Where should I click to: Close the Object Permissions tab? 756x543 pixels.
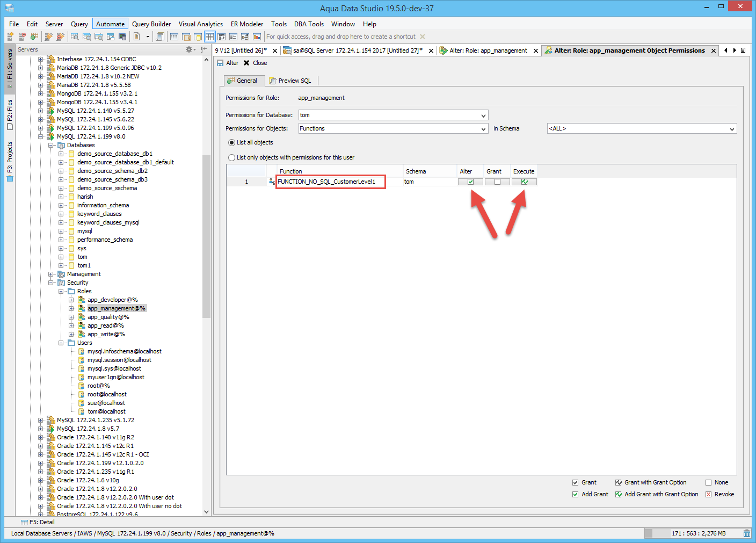714,50
